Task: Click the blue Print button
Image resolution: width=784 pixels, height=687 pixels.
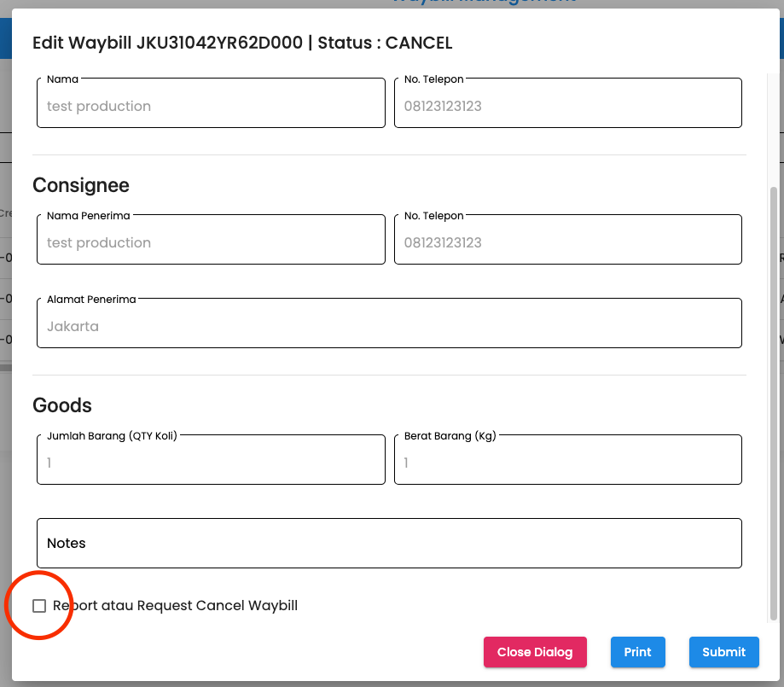Action: [637, 652]
